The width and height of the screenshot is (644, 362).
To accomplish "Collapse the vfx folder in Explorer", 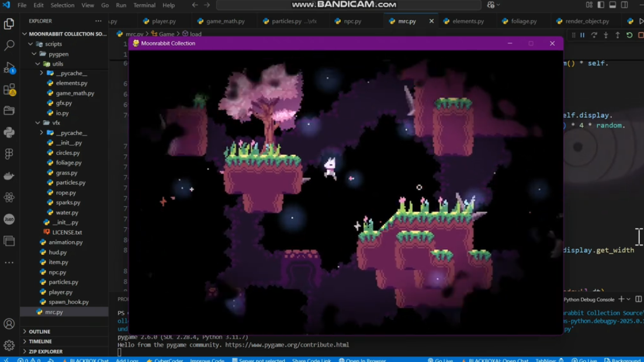I will (56, 123).
